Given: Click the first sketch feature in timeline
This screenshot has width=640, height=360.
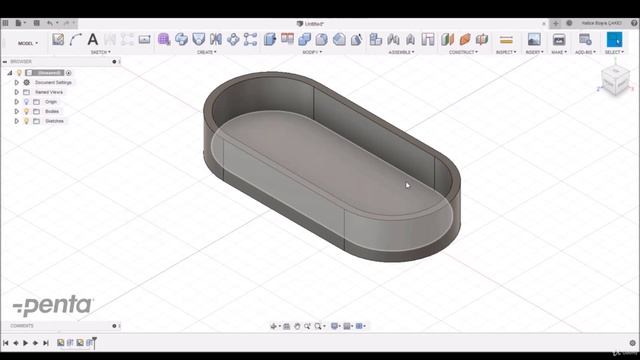Looking at the screenshot, I should 60,342.
